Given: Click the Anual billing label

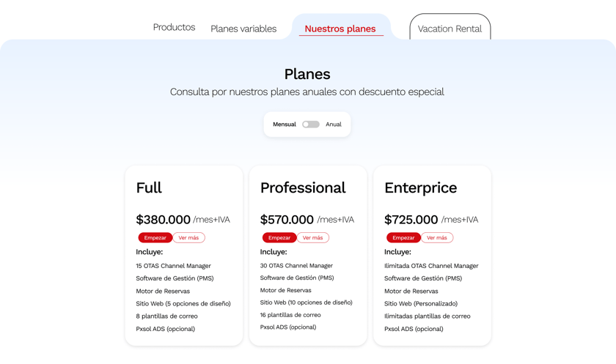Looking at the screenshot, I should coord(334,125).
